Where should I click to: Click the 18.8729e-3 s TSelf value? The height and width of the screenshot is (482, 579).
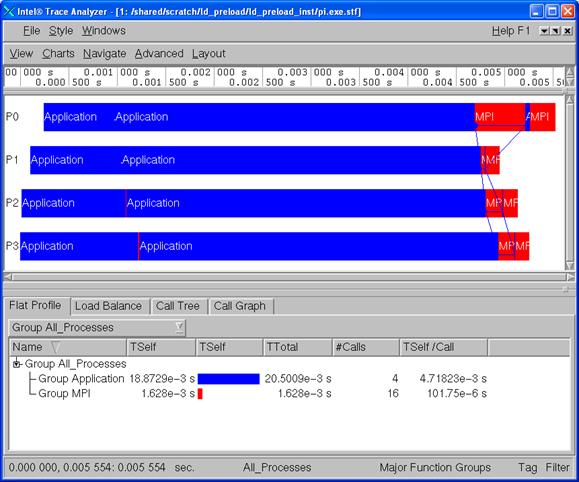(162, 379)
